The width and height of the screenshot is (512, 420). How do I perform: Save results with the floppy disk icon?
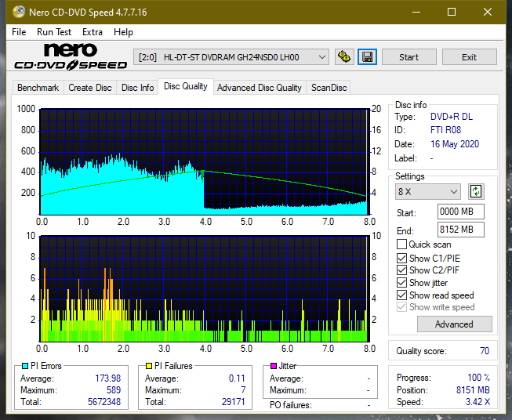pos(368,57)
